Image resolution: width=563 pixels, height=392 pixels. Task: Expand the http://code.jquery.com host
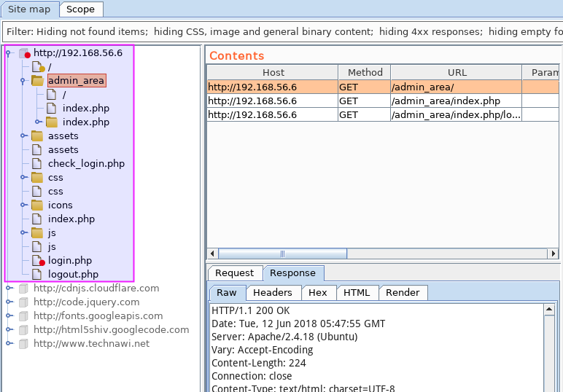click(x=9, y=302)
